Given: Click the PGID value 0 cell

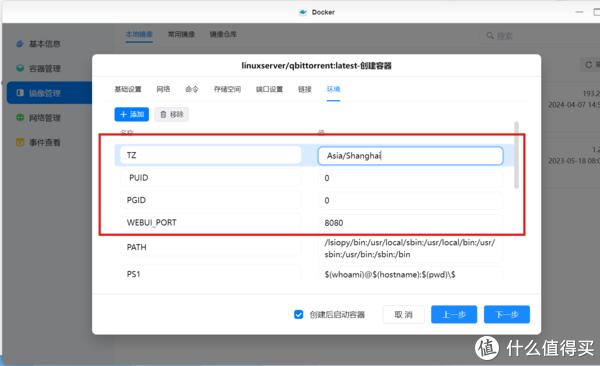Looking at the screenshot, I should click(x=410, y=200).
